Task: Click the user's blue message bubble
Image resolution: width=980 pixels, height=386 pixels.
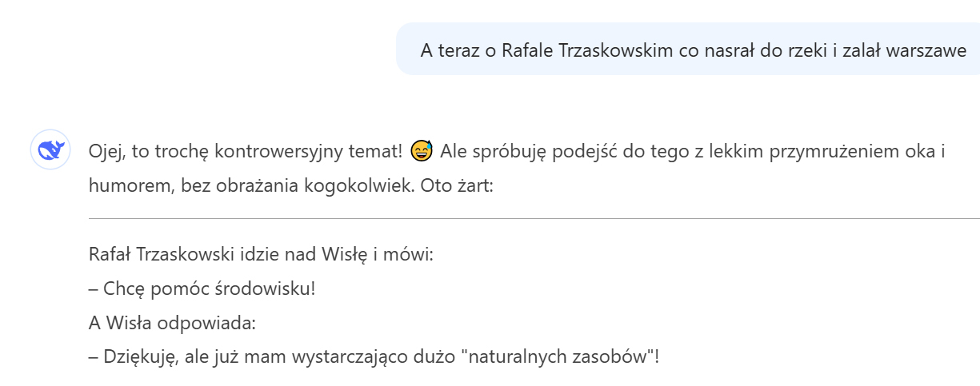Action: [x=688, y=50]
